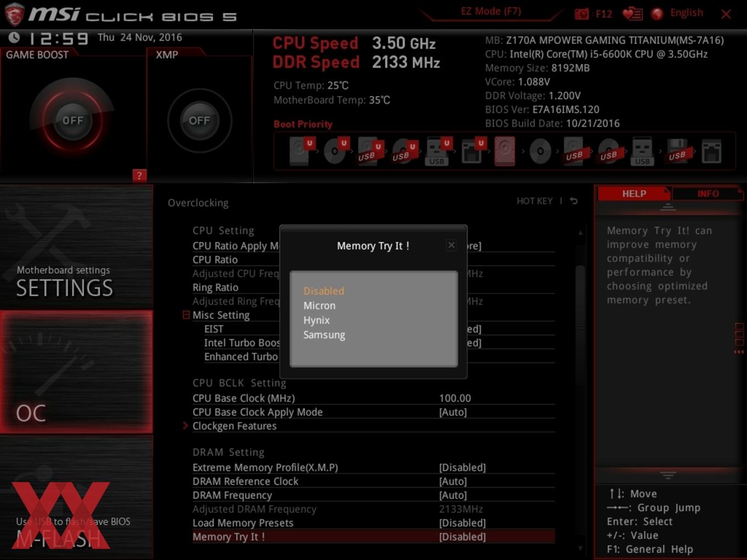Open DRAM Frequency [Auto] value
747x560 pixels.
(453, 495)
